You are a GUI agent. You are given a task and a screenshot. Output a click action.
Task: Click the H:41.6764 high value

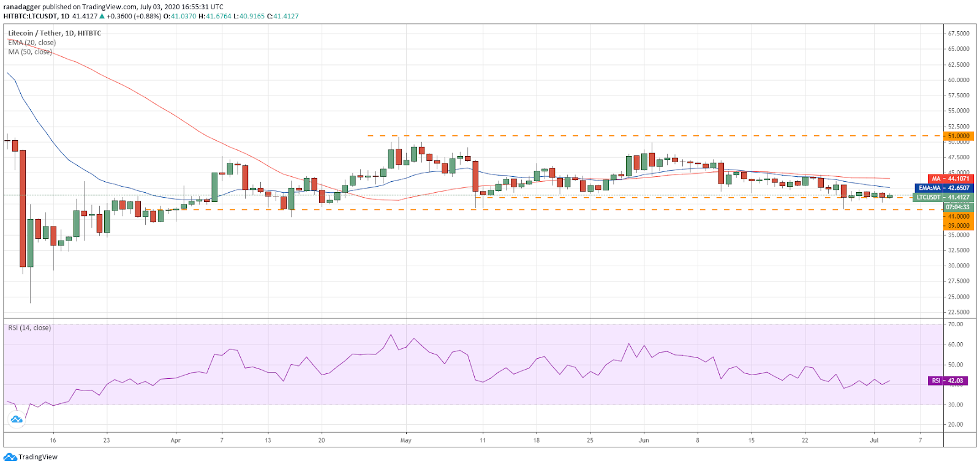click(214, 17)
